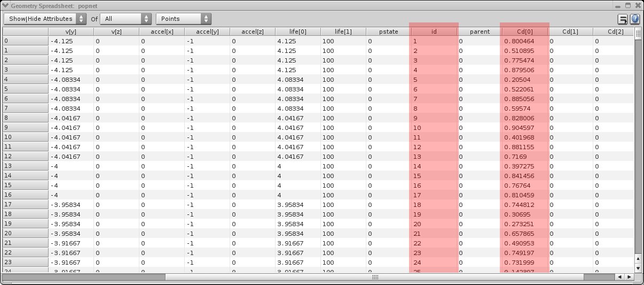The width and height of the screenshot is (644, 285).
Task: Click the life[0] column header
Action: (298, 32)
